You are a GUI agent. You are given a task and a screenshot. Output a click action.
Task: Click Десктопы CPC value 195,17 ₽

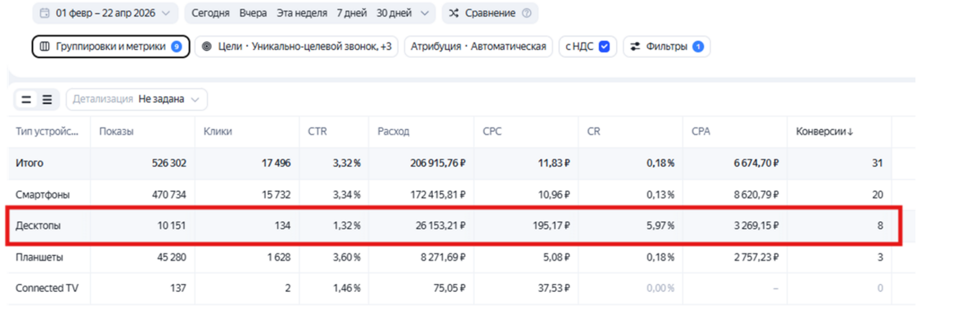551,225
